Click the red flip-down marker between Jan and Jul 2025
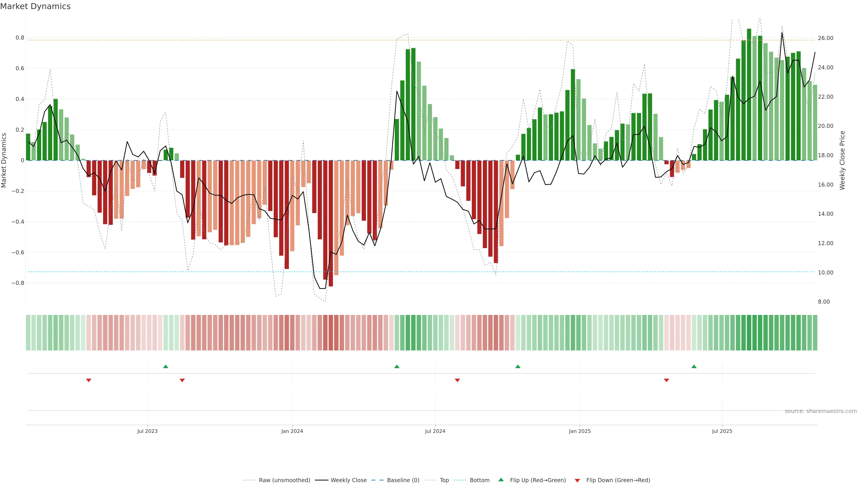 (666, 380)
